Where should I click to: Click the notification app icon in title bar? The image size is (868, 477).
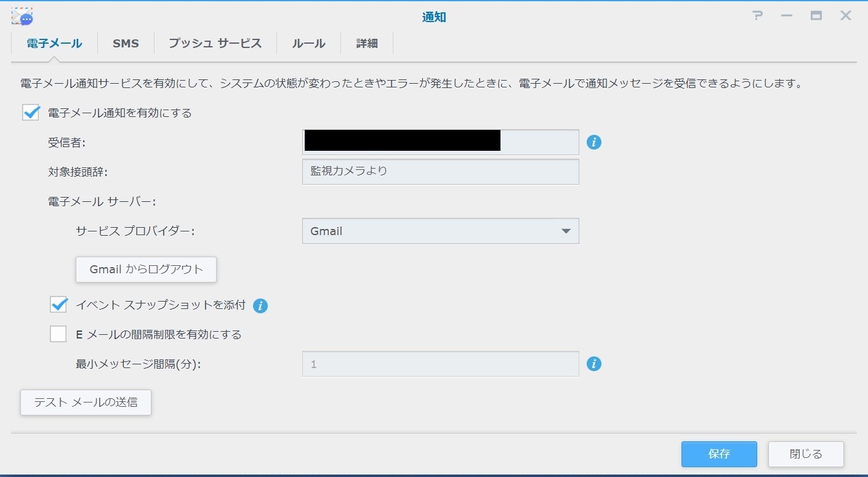point(22,17)
